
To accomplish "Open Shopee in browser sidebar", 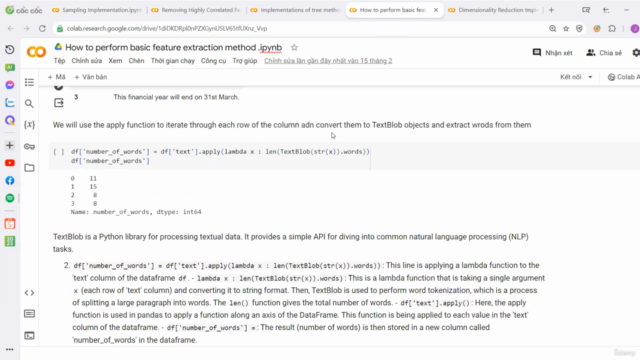I will point(10,224).
